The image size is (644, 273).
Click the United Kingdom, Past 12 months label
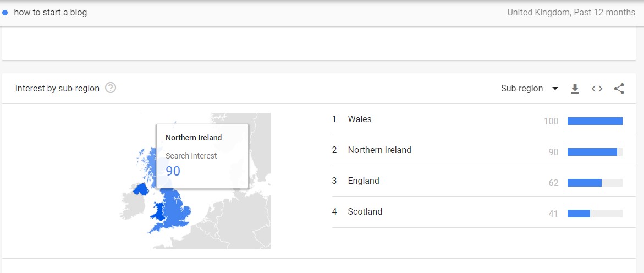click(x=571, y=13)
